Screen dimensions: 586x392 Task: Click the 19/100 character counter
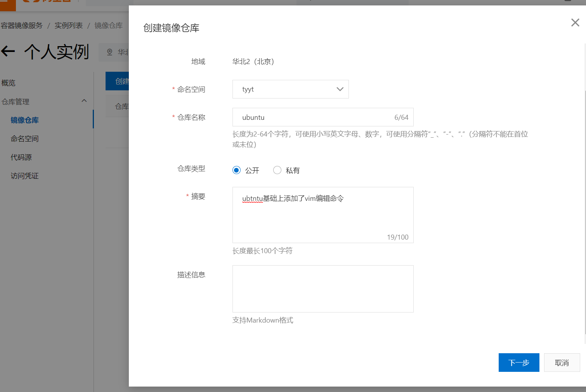[398, 237]
